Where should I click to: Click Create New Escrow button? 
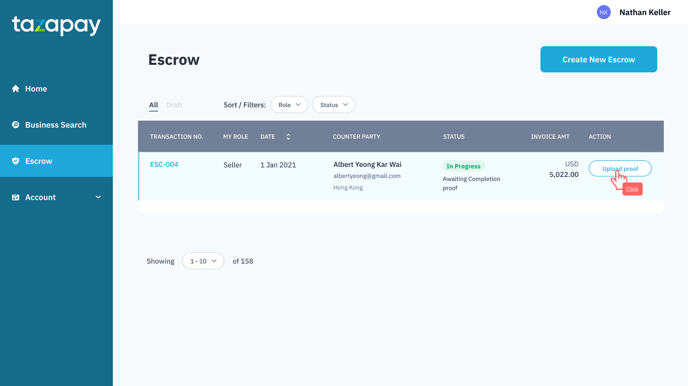[598, 59]
